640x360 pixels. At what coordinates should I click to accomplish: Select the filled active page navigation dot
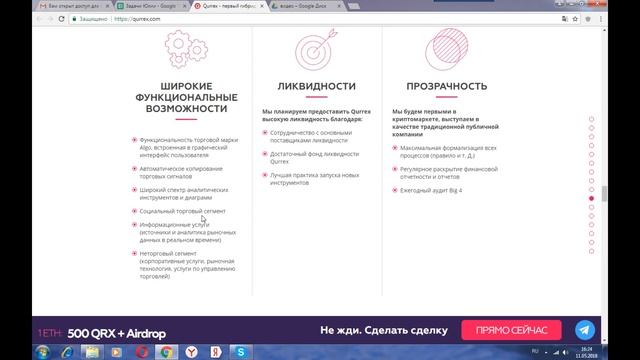pyautogui.click(x=591, y=198)
